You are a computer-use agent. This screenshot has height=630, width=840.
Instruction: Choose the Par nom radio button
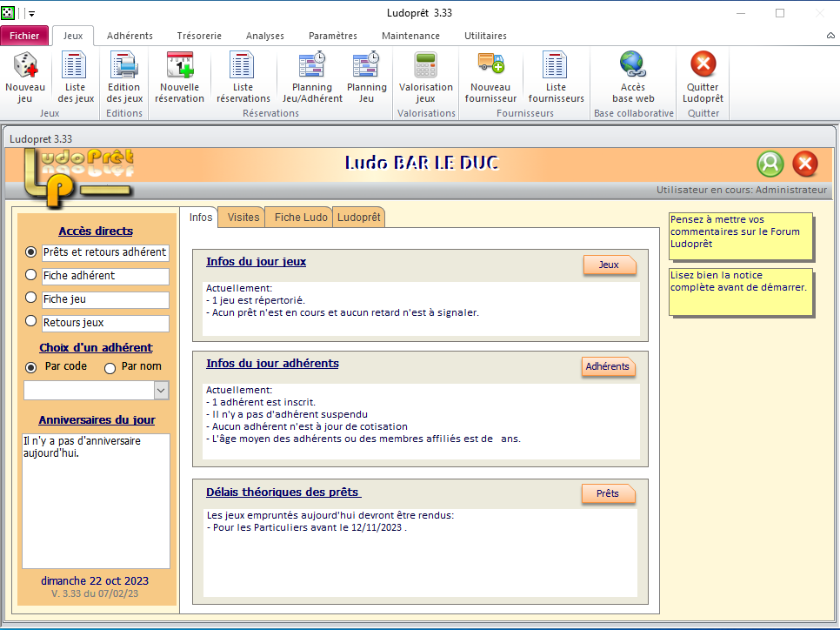point(110,368)
